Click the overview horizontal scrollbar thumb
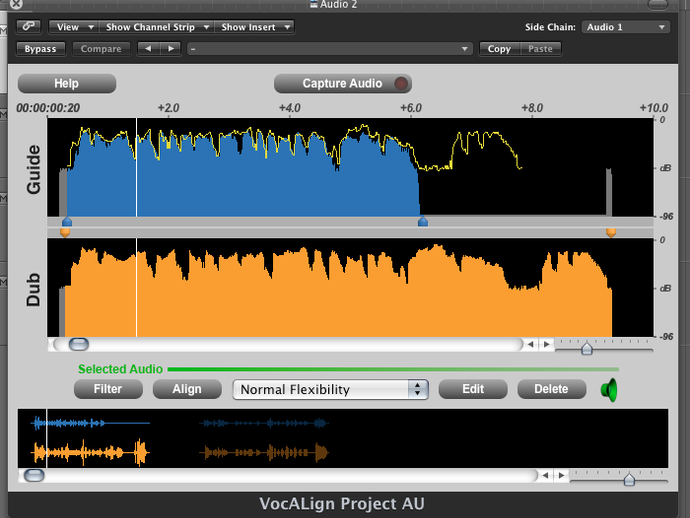The image size is (690, 518). [x=34, y=475]
